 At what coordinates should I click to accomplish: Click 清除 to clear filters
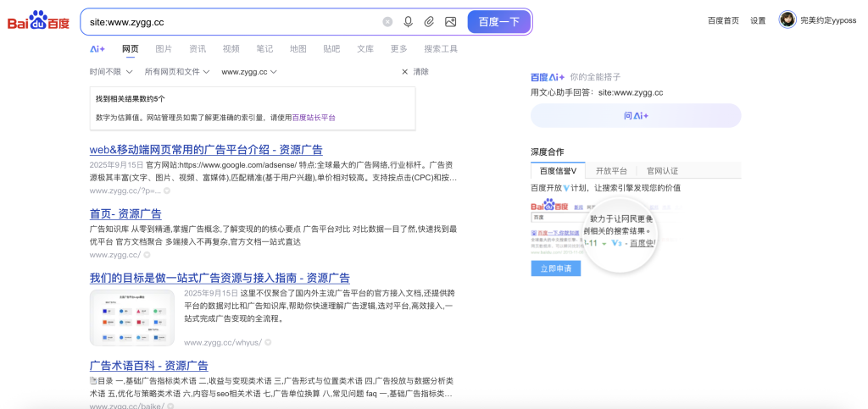pyautogui.click(x=420, y=72)
